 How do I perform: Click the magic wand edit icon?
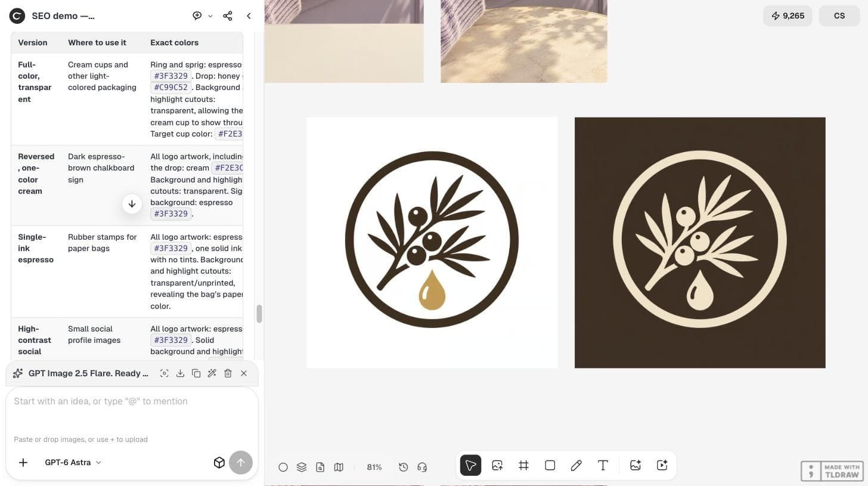click(212, 373)
